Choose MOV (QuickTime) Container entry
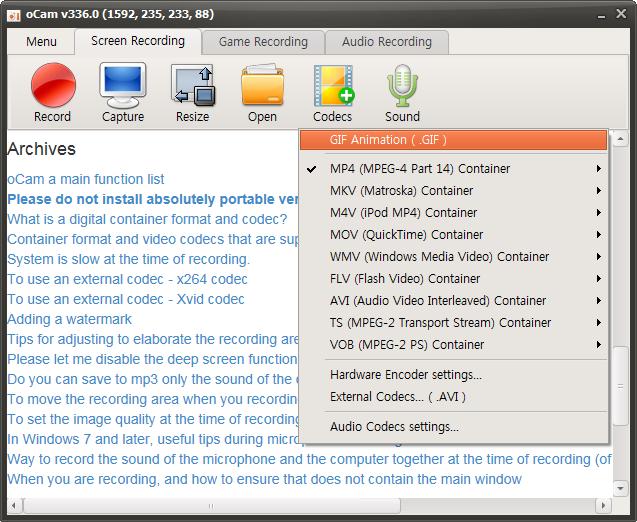Viewport: 637px width, 522px height. (x=406, y=235)
